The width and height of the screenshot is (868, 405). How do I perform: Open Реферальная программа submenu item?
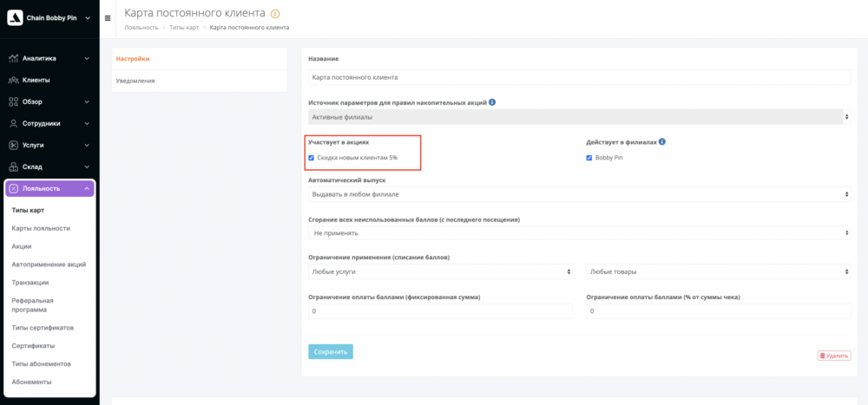pos(33,305)
